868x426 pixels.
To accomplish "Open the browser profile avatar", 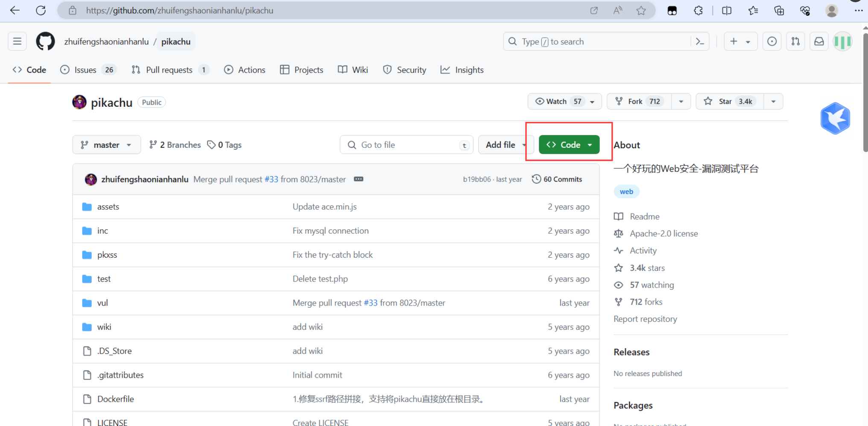I will (x=832, y=10).
